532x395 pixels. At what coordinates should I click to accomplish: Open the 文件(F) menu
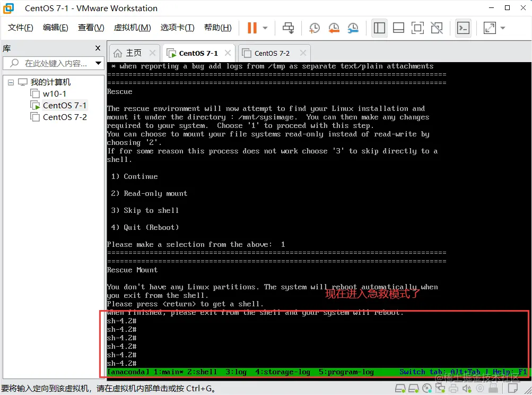(20, 28)
